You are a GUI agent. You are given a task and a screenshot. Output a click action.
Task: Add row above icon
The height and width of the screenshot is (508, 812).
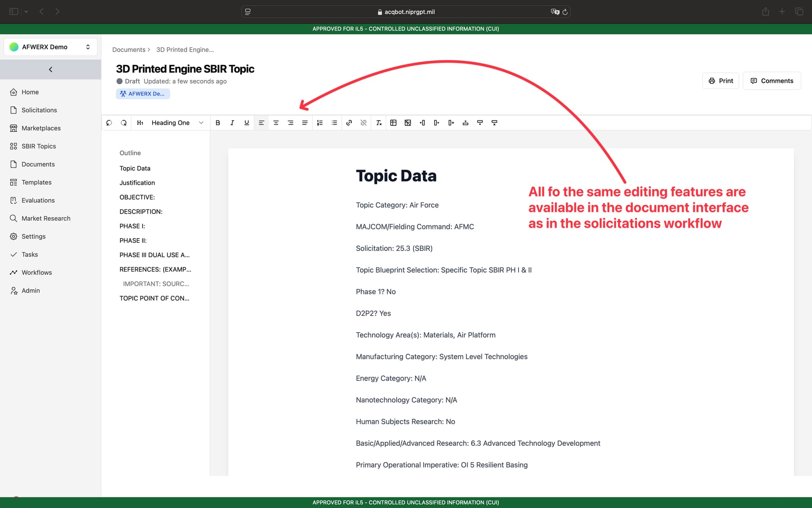(x=466, y=123)
